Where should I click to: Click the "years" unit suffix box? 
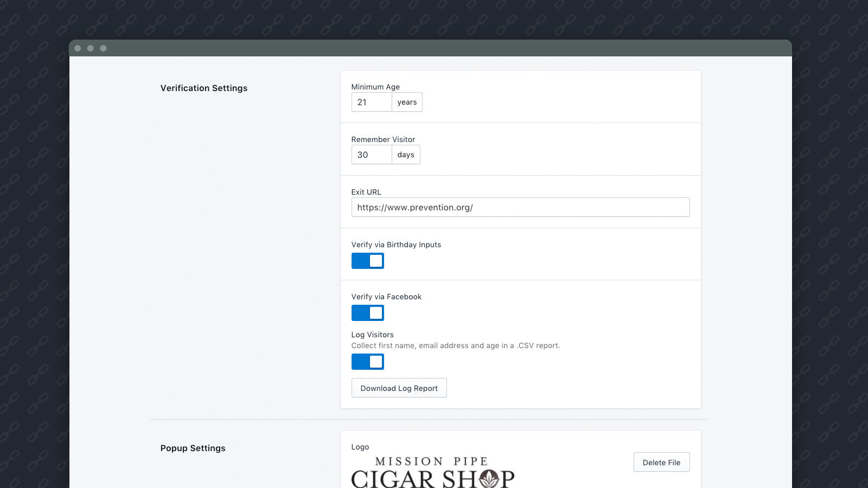point(407,102)
